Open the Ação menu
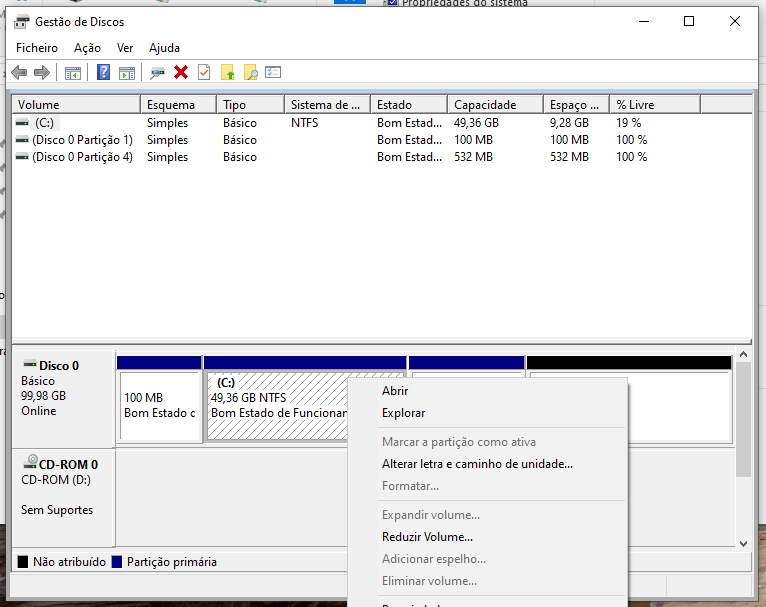 [x=87, y=48]
